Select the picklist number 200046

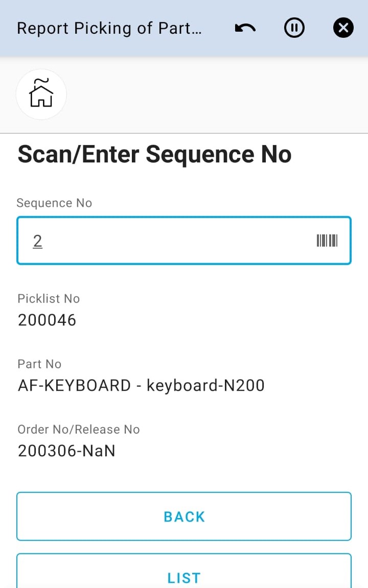47,320
